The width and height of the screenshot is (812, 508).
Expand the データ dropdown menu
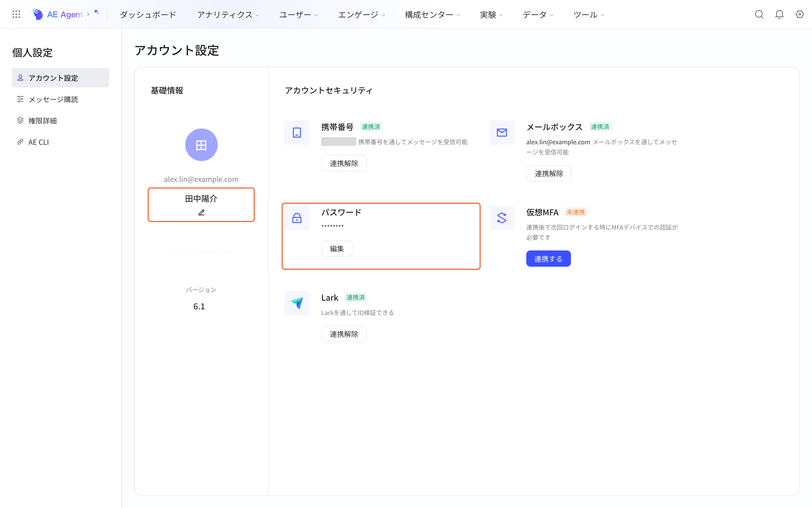click(x=538, y=15)
